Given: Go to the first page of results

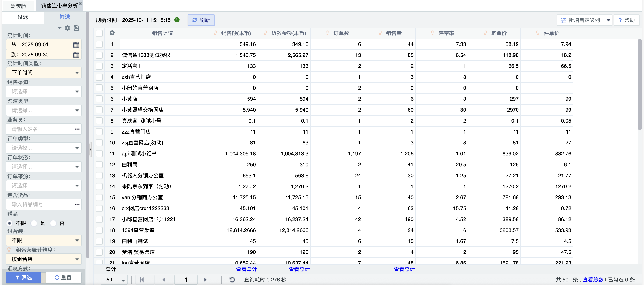Looking at the screenshot, I should pos(142,280).
